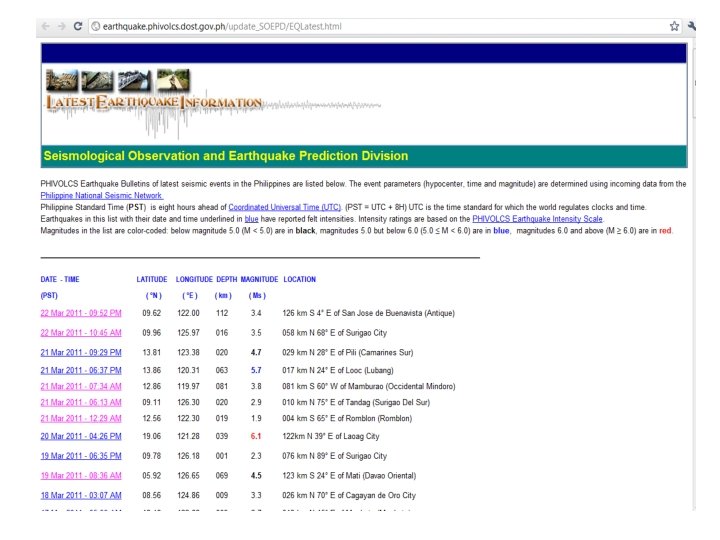Click the underlined 'blue' link in the description
This screenshot has width=720, height=540.
coord(251,219)
